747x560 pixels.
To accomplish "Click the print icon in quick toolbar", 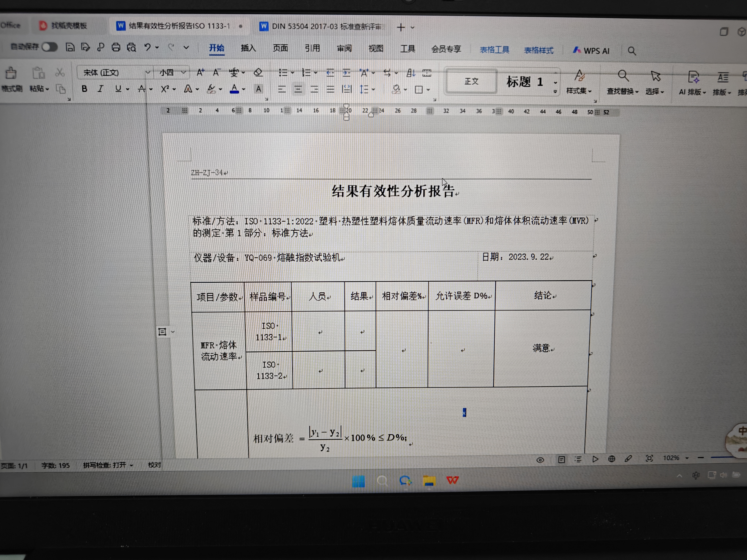I will (116, 47).
